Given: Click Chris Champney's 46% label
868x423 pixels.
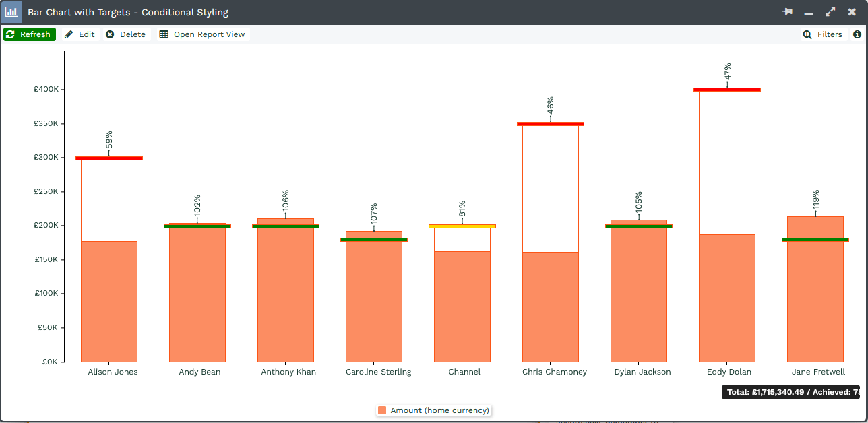Looking at the screenshot, I should [551, 104].
